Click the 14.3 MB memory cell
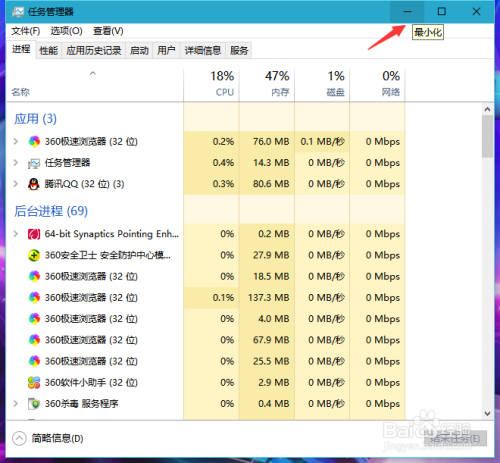The width and height of the screenshot is (500, 463). (x=267, y=163)
